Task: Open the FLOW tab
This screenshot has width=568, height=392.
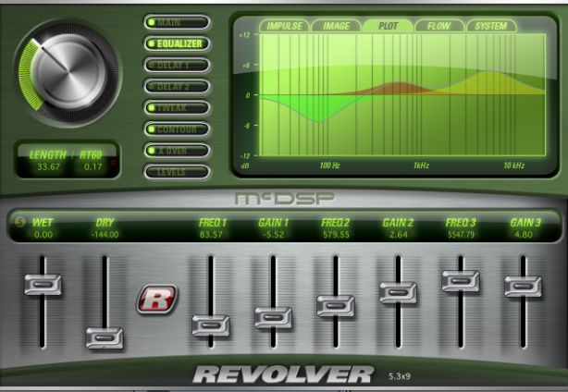Action: pyautogui.click(x=439, y=26)
